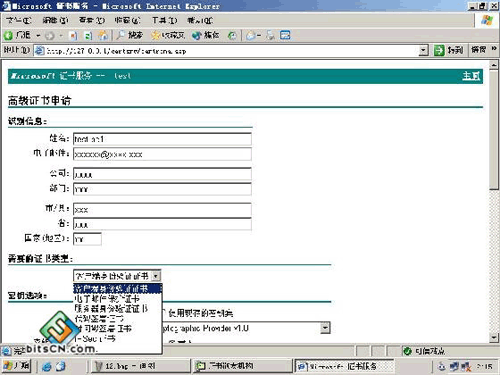500x375 pixels.
Task: Select the 使用现存的密钥集 radio button
Action: (164, 313)
